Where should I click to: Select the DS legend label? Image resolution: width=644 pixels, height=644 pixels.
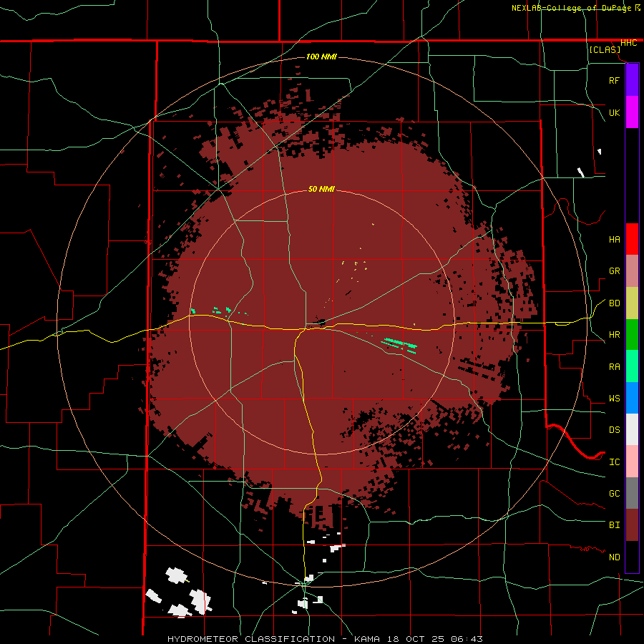point(614,430)
